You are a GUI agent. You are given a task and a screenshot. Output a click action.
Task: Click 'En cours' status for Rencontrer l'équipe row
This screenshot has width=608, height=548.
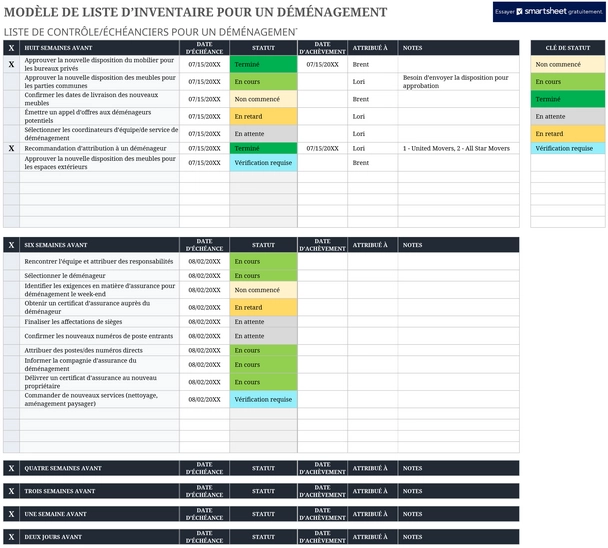[263, 261]
